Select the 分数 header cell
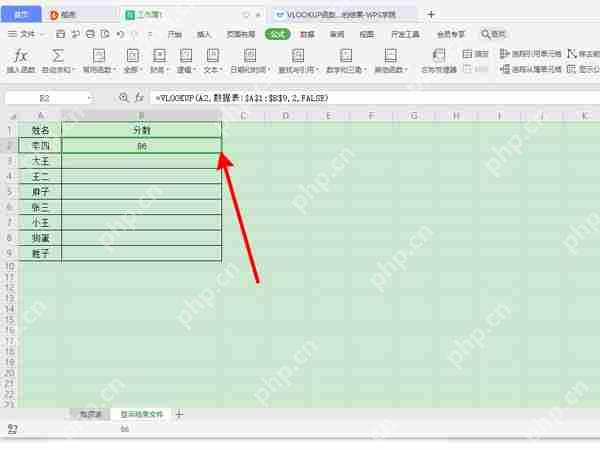This screenshot has width=600, height=450. (x=142, y=130)
